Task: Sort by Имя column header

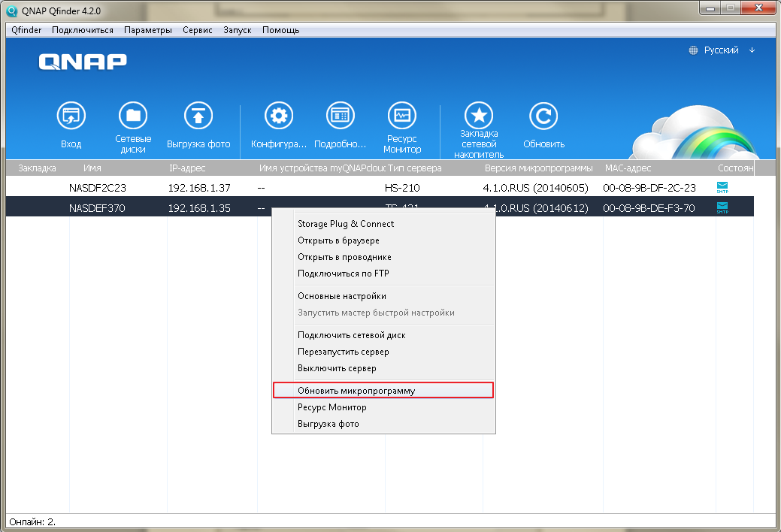Action: (x=92, y=168)
